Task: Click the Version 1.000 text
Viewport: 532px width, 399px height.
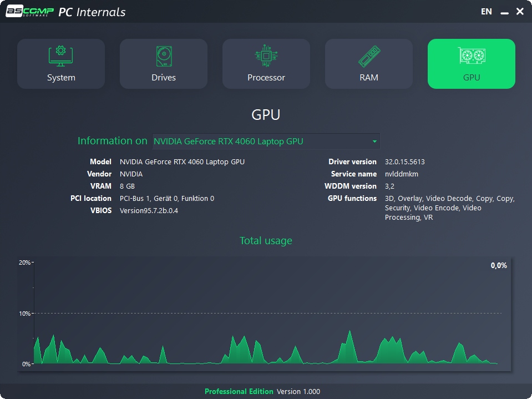Action: pos(298,392)
